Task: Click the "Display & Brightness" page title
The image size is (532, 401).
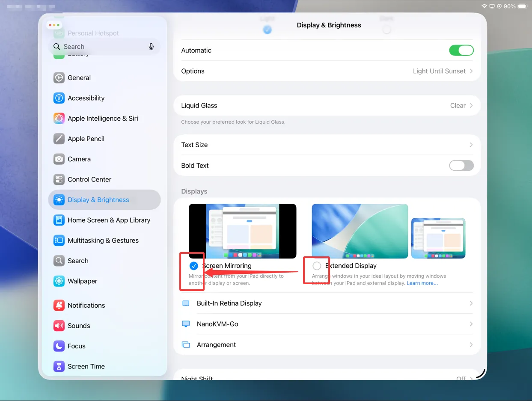Action: coord(329,25)
